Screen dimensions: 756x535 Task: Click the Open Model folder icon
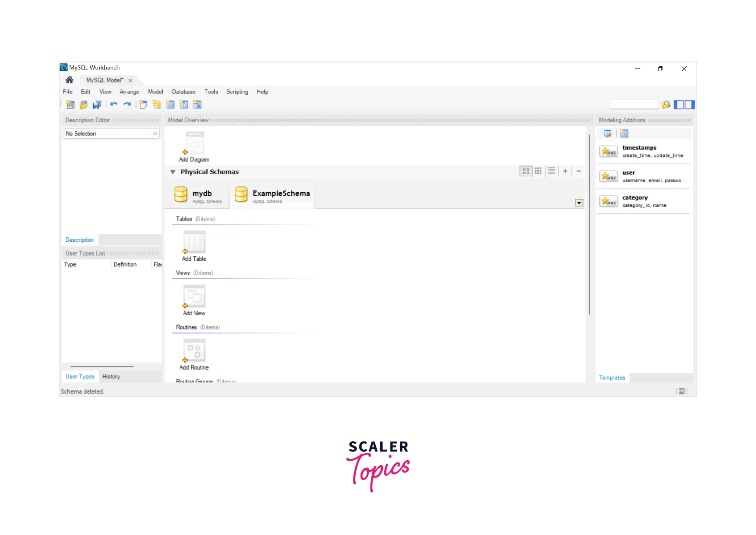point(84,105)
